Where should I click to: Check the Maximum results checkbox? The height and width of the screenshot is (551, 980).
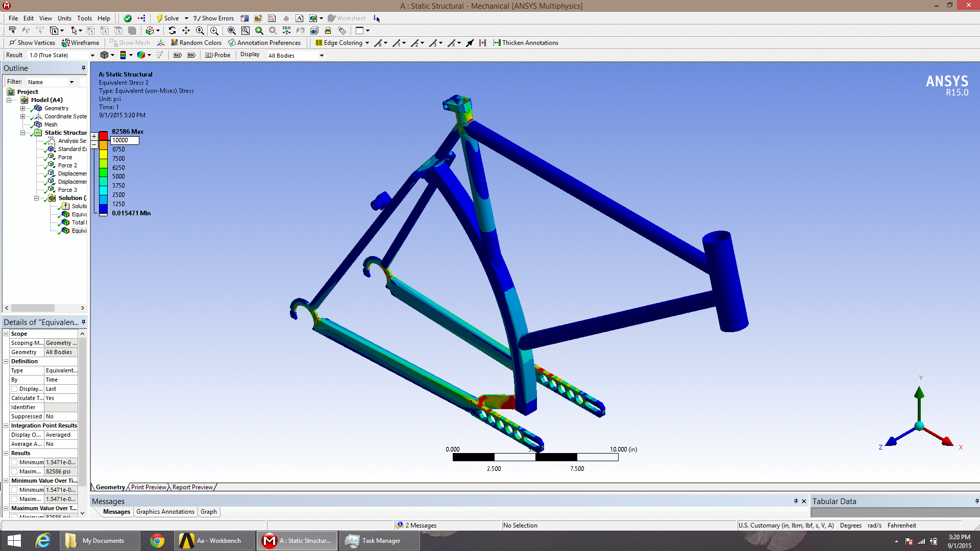[x=14, y=471]
